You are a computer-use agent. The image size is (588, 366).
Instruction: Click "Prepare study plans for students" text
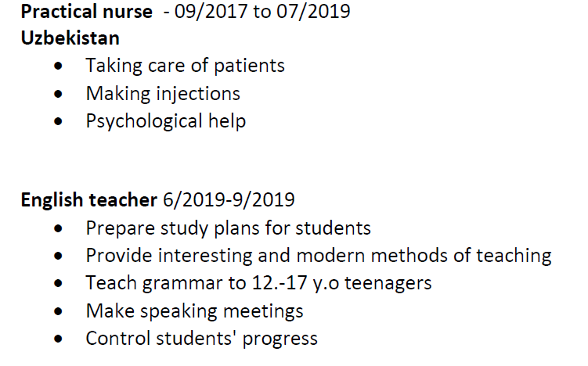click(x=228, y=228)
